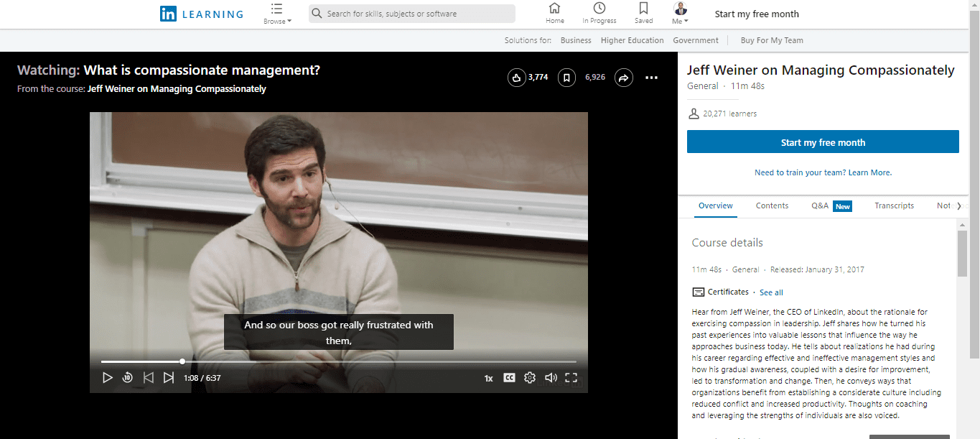Skip to the next video

point(169,377)
